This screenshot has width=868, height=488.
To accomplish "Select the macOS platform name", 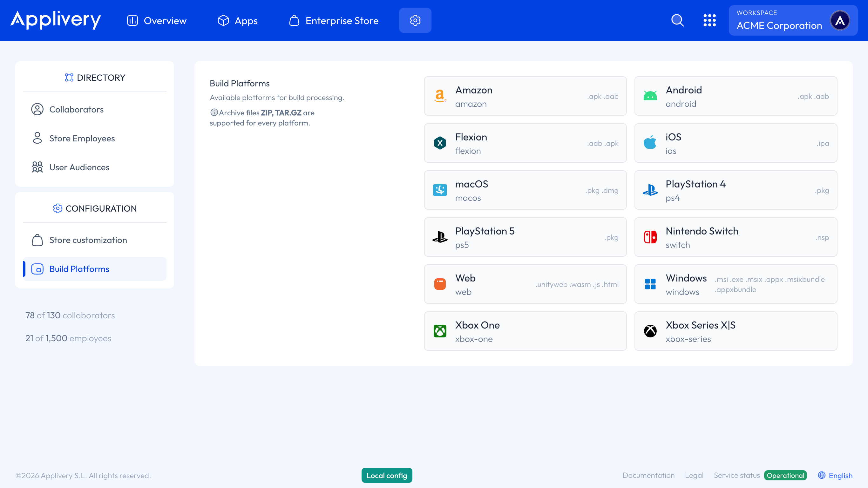I will click(x=472, y=184).
